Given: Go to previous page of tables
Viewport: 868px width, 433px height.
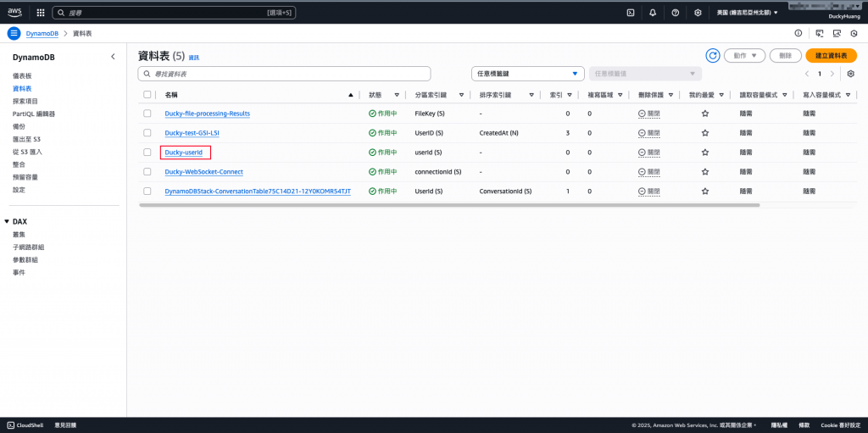Looking at the screenshot, I should click(x=807, y=74).
